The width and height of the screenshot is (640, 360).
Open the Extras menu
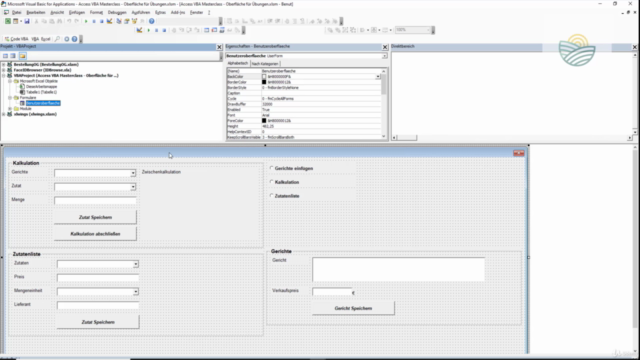pyautogui.click(x=160, y=13)
